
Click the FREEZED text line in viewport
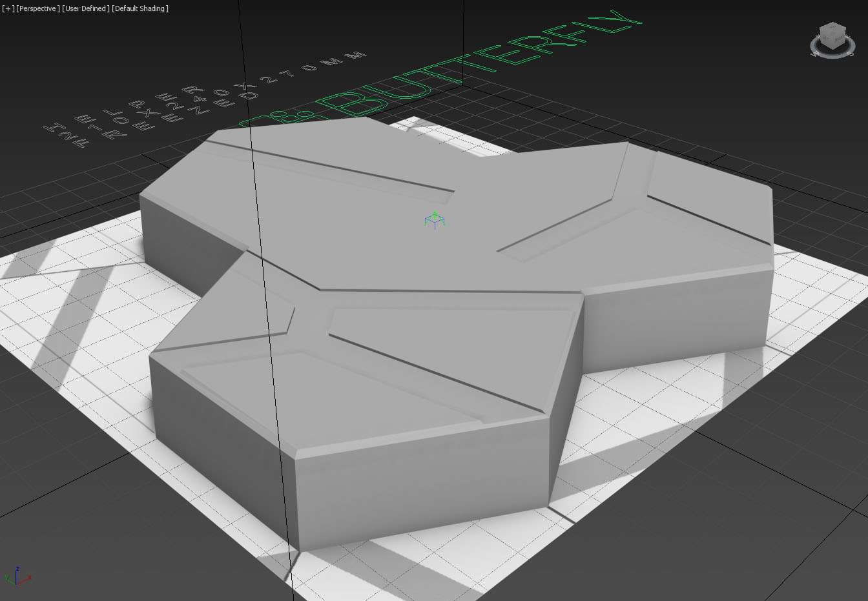click(x=184, y=116)
